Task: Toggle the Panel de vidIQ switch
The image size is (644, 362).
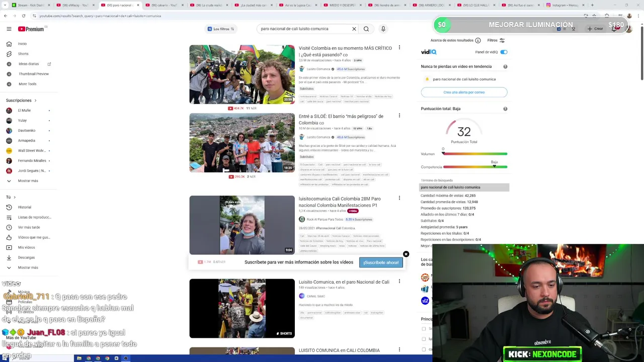Action: (504, 52)
